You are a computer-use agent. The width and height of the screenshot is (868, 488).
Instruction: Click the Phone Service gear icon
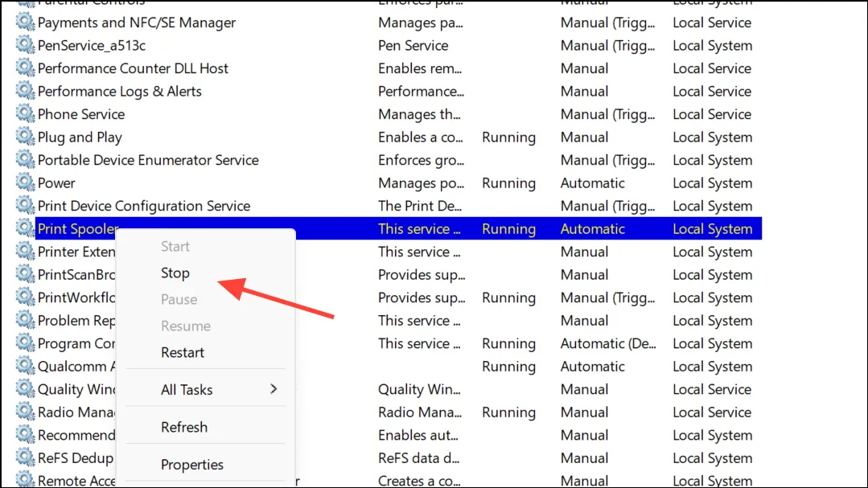tap(25, 113)
